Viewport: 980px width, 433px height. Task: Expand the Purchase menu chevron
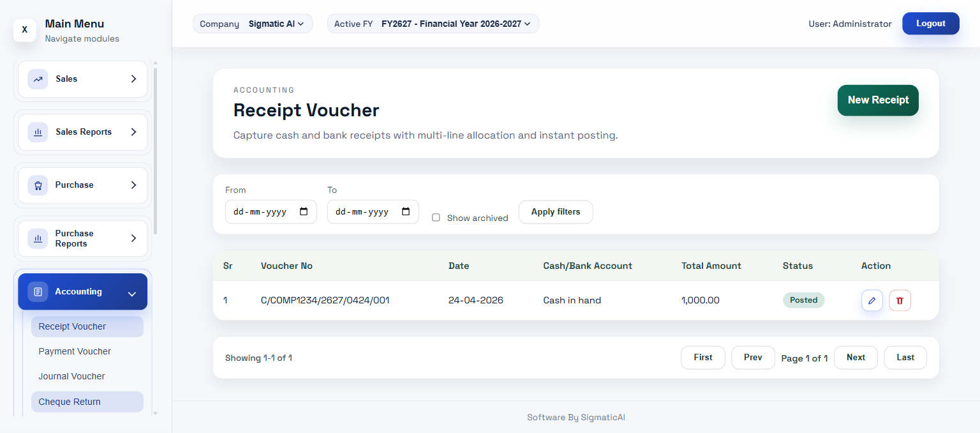click(133, 185)
